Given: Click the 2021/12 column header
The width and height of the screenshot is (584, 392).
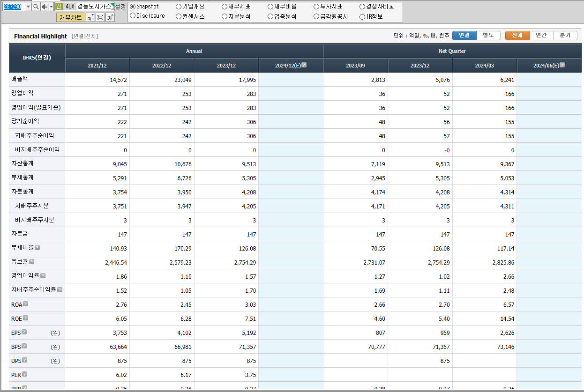Looking at the screenshot, I should (97, 66).
